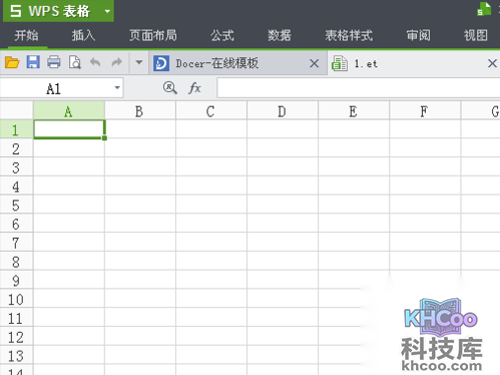The height and width of the screenshot is (375, 500).
Task: Select column B header
Action: point(140,111)
